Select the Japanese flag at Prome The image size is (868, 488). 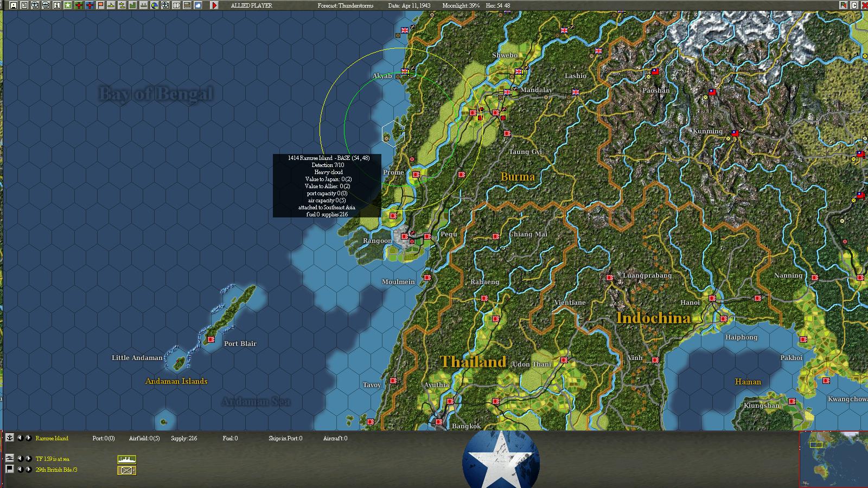(x=416, y=175)
